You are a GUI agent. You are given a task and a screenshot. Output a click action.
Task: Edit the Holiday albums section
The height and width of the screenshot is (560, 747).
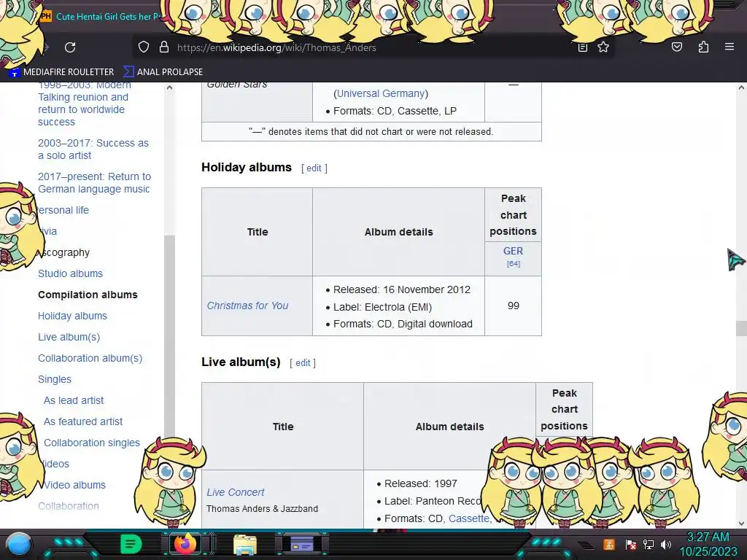314,168
